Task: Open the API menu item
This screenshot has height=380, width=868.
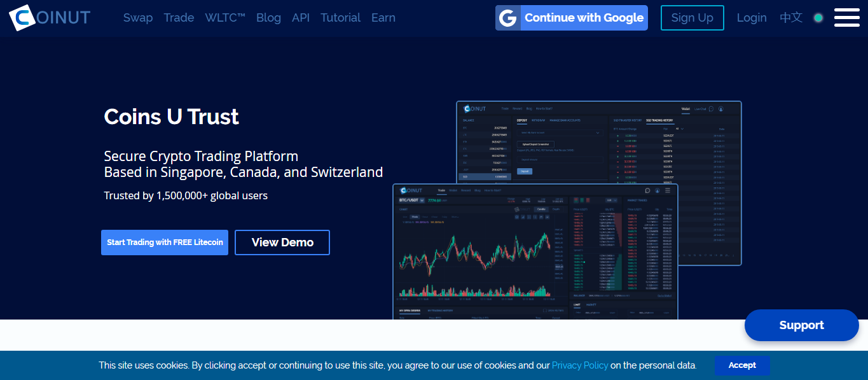Action: (301, 18)
